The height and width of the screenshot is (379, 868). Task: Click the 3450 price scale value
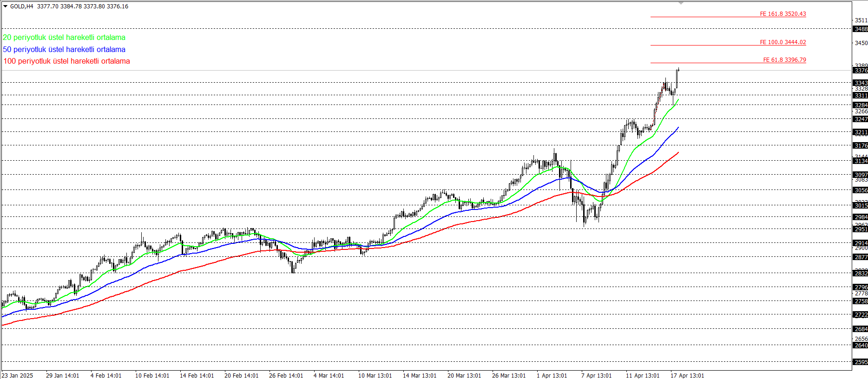pos(861,43)
